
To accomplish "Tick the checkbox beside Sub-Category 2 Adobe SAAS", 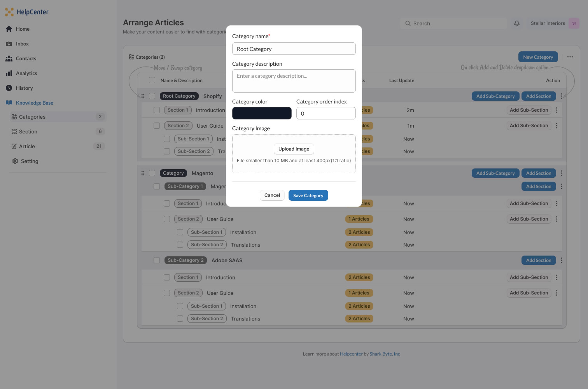I will [x=157, y=260].
